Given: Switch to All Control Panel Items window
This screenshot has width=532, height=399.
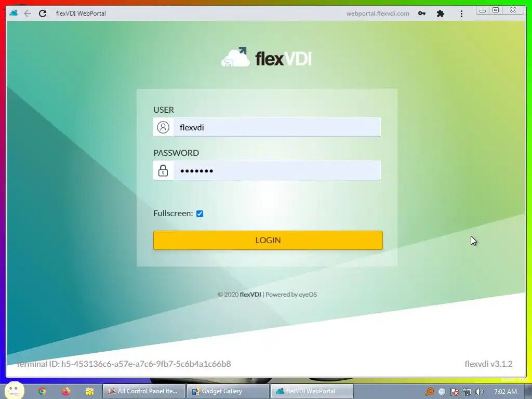Looking at the screenshot, I should (144, 391).
